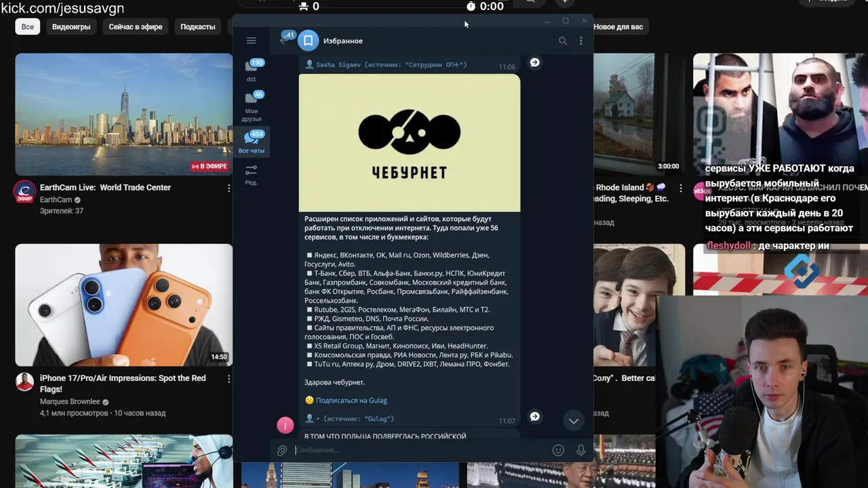Screen dimensions: 868x488
Task: Open iPhone 17 impressions thumbnail
Action: tap(123, 305)
